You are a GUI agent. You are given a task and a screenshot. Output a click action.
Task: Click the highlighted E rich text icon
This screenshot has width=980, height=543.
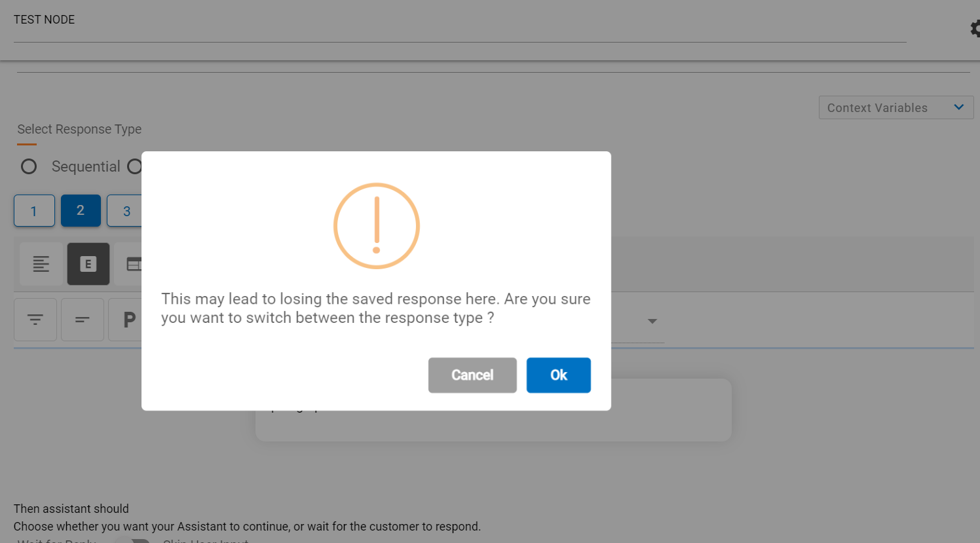[88, 263]
